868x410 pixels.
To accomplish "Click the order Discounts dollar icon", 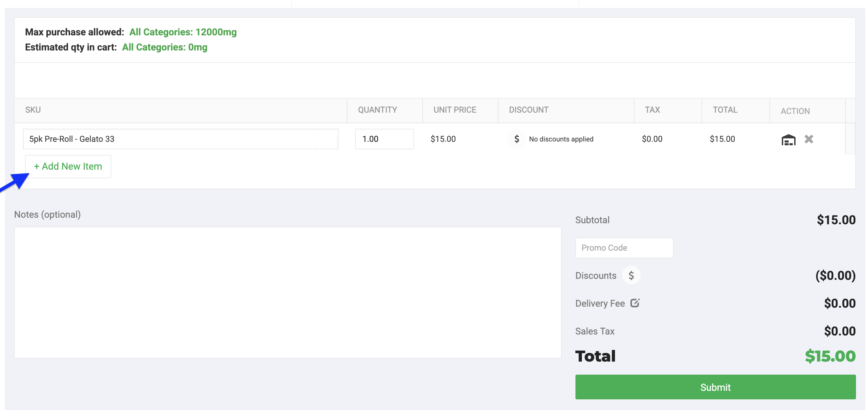I will point(631,275).
